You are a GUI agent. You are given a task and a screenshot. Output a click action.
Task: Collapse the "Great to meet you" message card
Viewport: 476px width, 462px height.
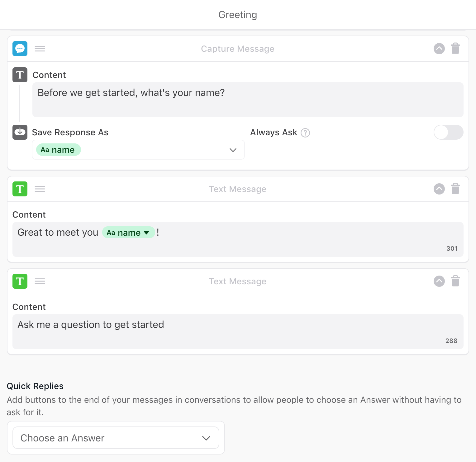coord(439,189)
